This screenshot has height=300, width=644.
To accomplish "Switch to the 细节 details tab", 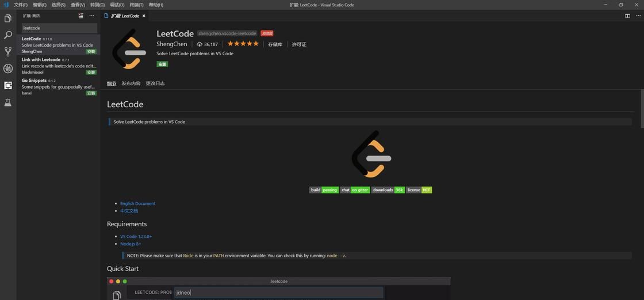I will 112,83.
